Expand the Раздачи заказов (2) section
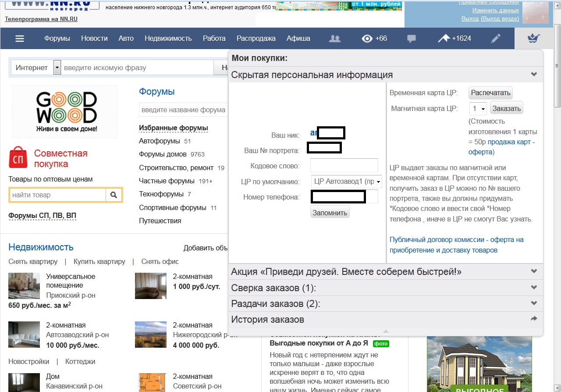This screenshot has width=561, height=392. [x=533, y=303]
